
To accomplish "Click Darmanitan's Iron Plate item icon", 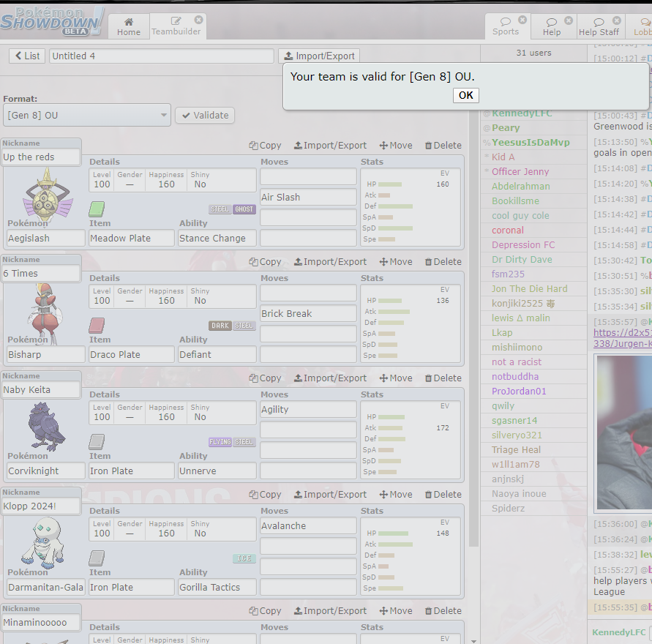I will pos(97,558).
